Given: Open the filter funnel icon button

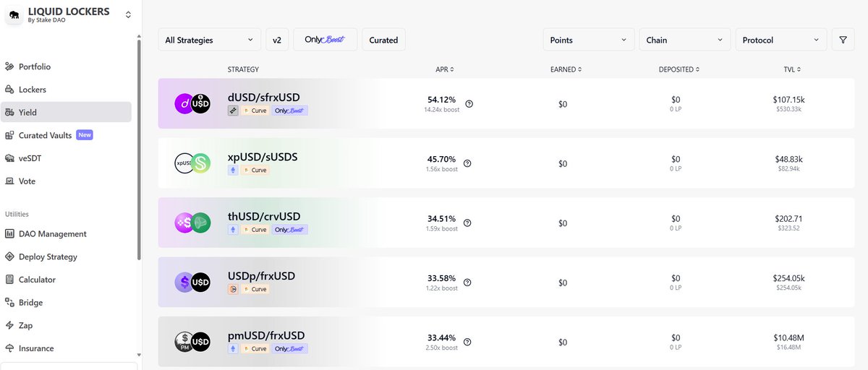Looking at the screenshot, I should click(843, 40).
